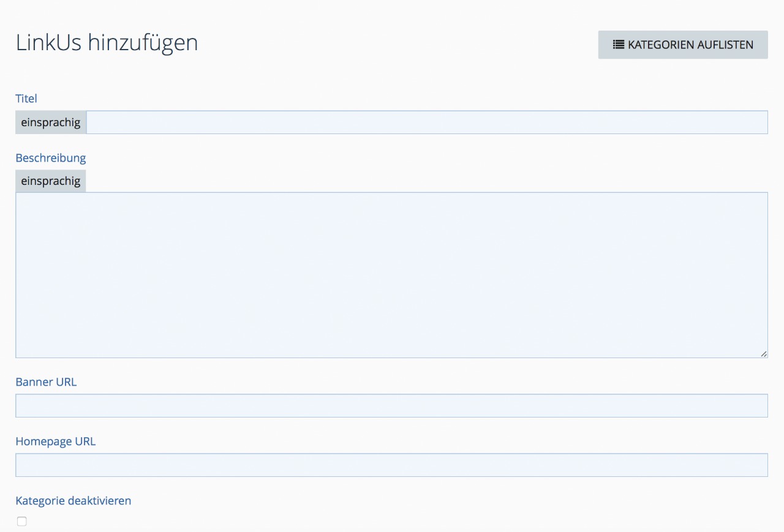Viewport: 784px width, 532px height.
Task: Tick the Kategorie deaktivieren checkbox
Action: point(22,522)
